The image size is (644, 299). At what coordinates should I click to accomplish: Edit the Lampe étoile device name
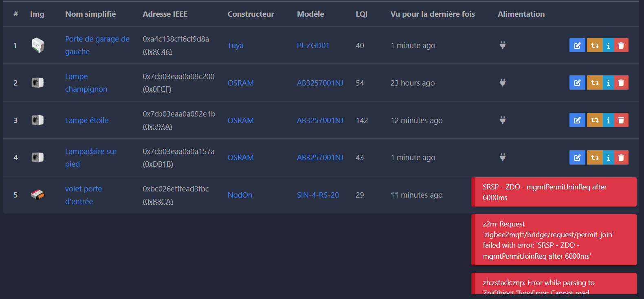(x=577, y=120)
